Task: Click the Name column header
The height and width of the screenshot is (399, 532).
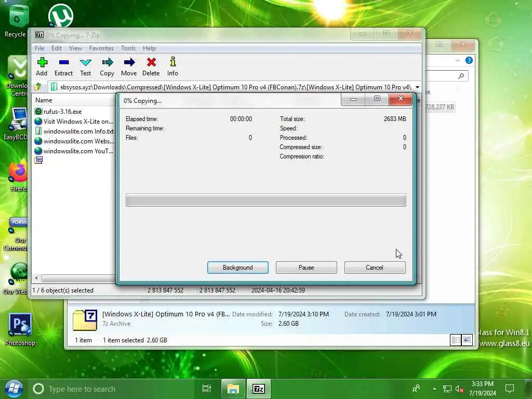Action: pyautogui.click(x=44, y=100)
